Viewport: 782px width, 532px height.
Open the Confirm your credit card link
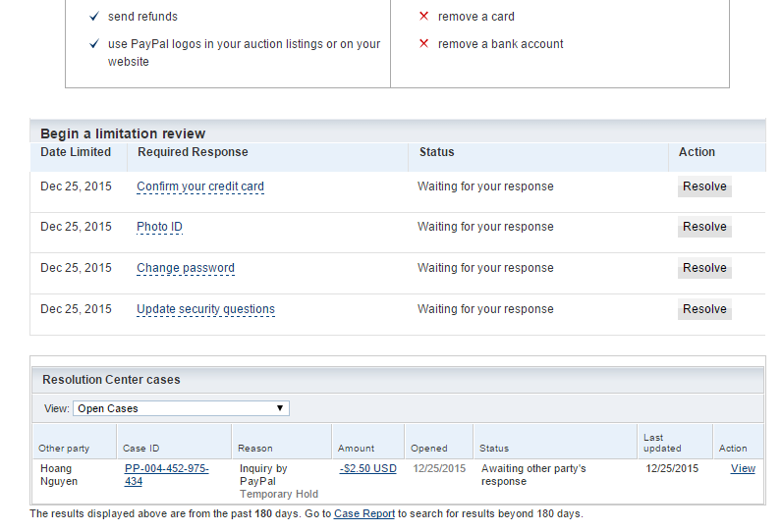point(200,186)
